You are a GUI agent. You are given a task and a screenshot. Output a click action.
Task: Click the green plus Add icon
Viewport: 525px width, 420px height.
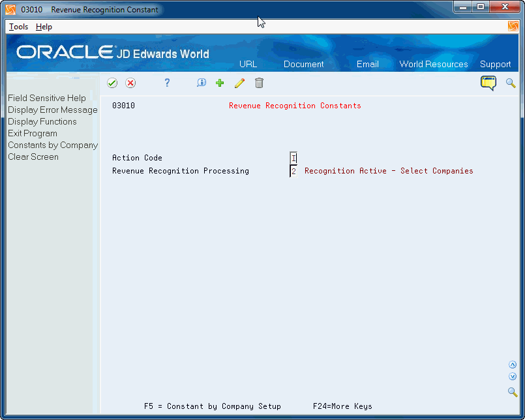pyautogui.click(x=220, y=83)
